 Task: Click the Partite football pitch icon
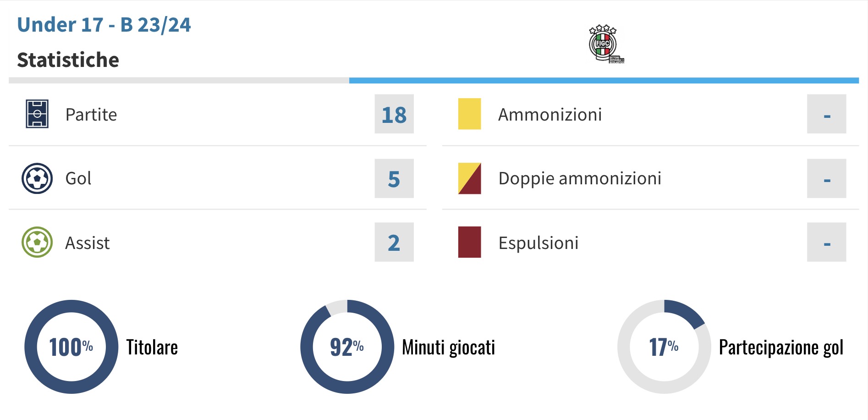[x=37, y=114]
